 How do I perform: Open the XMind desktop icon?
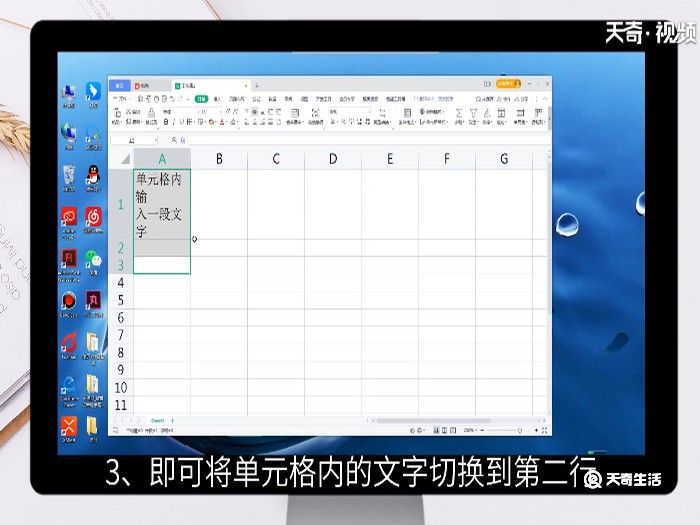click(x=69, y=426)
